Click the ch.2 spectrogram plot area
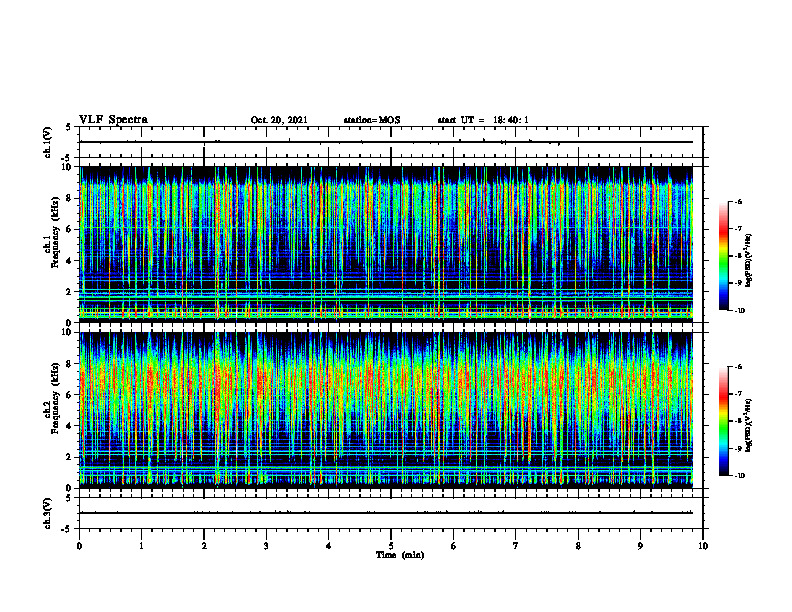 point(386,410)
